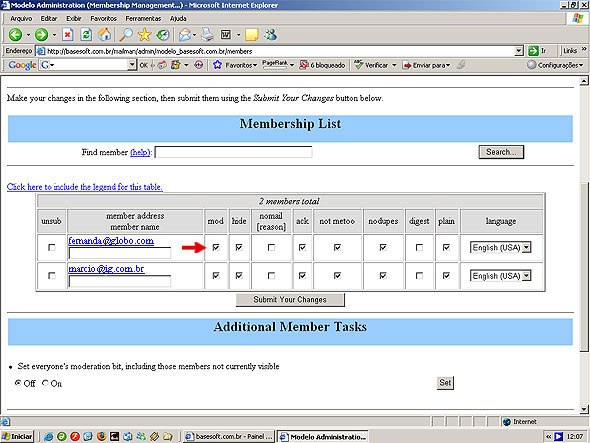
Task: Open the marcio@ig.com.br member link
Action: point(106,269)
